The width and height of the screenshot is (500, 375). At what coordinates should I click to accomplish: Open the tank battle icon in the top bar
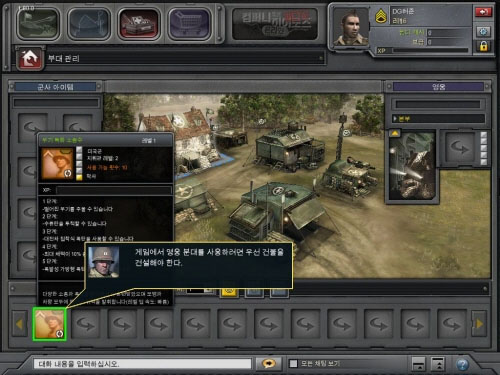pyautogui.click(x=38, y=24)
